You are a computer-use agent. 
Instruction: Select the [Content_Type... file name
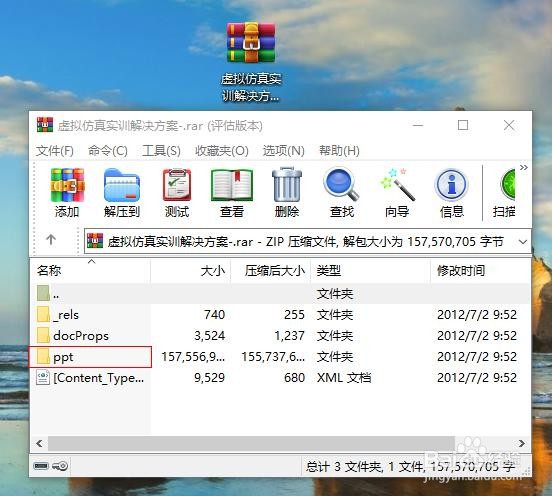pyautogui.click(x=99, y=378)
